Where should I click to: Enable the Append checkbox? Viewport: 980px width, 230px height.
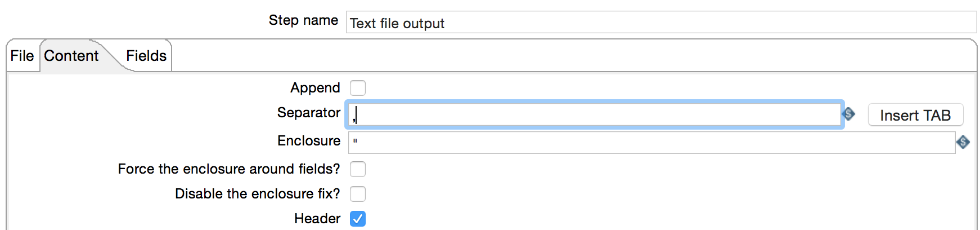pos(358,88)
